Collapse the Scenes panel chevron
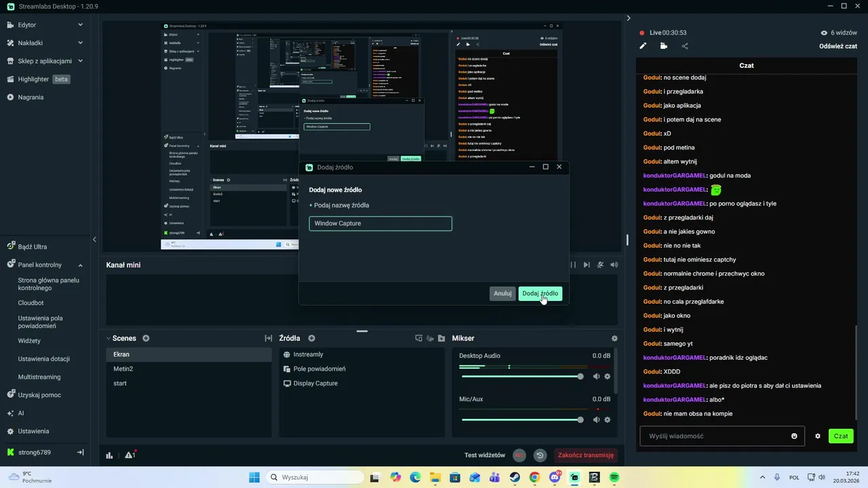 tap(108, 338)
